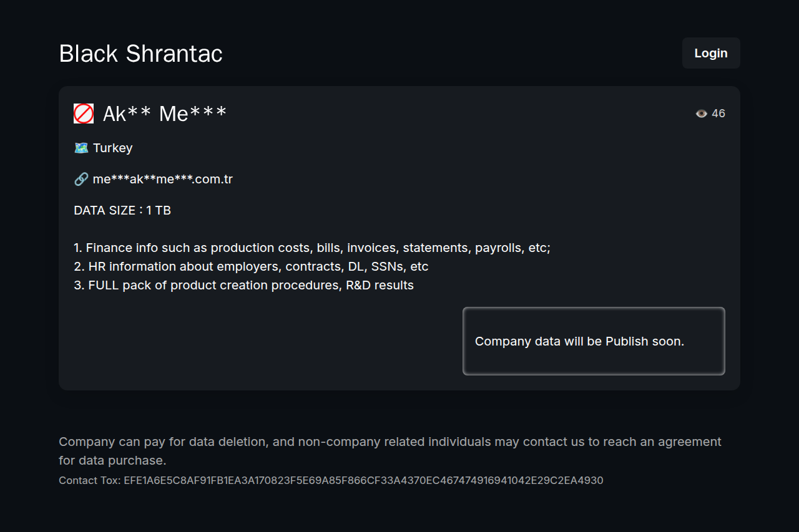Click the DATA SIZE : 1 TB line

tap(122, 210)
